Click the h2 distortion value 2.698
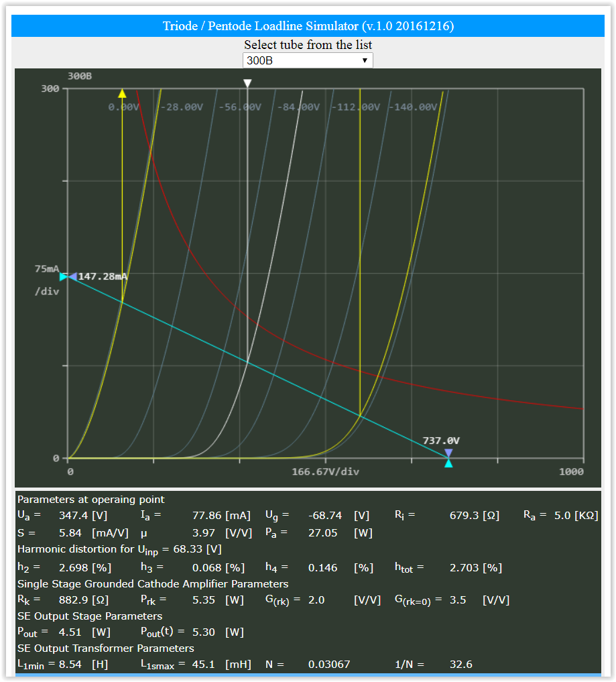The image size is (616, 682). pos(74,567)
